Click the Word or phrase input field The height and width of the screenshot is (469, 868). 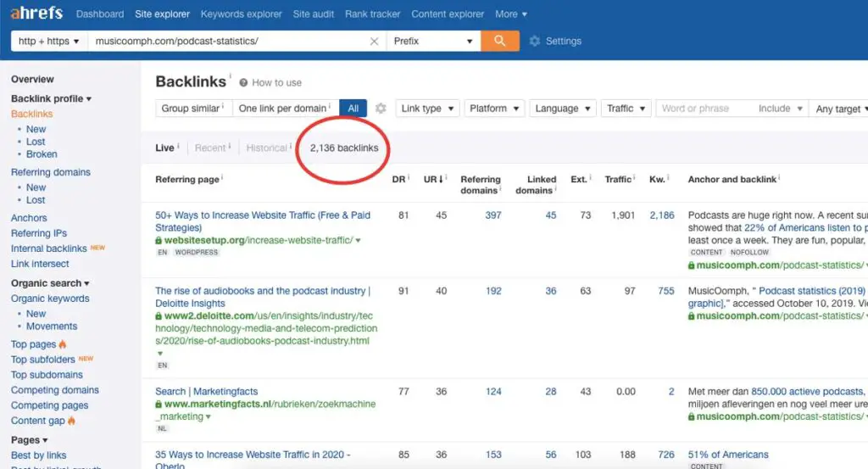pyautogui.click(x=703, y=109)
